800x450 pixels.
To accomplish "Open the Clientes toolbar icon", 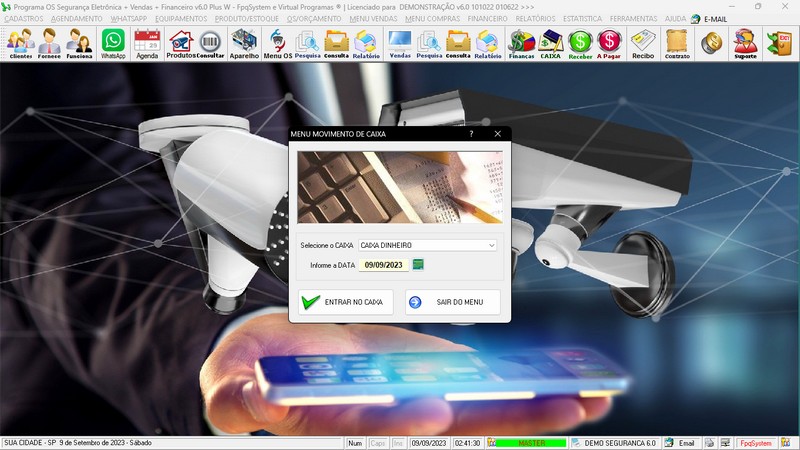I will (21, 44).
